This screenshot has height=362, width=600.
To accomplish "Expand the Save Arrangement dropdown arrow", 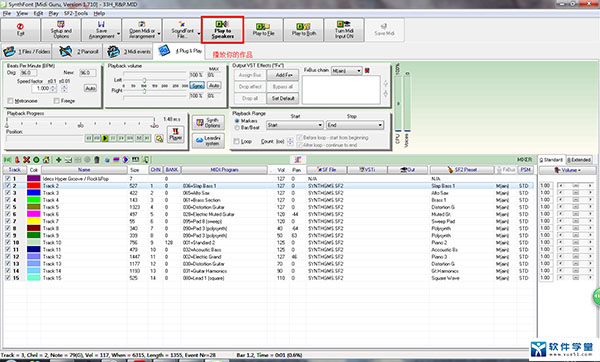I will [x=118, y=34].
